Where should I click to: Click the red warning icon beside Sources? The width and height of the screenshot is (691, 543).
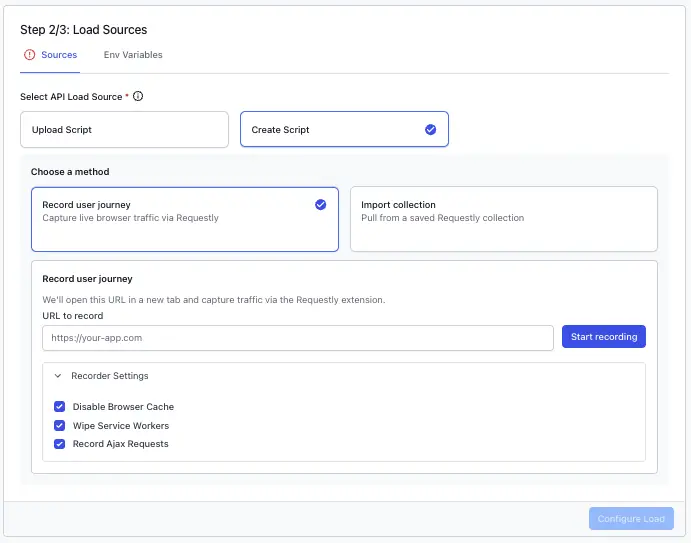[x=30, y=55]
